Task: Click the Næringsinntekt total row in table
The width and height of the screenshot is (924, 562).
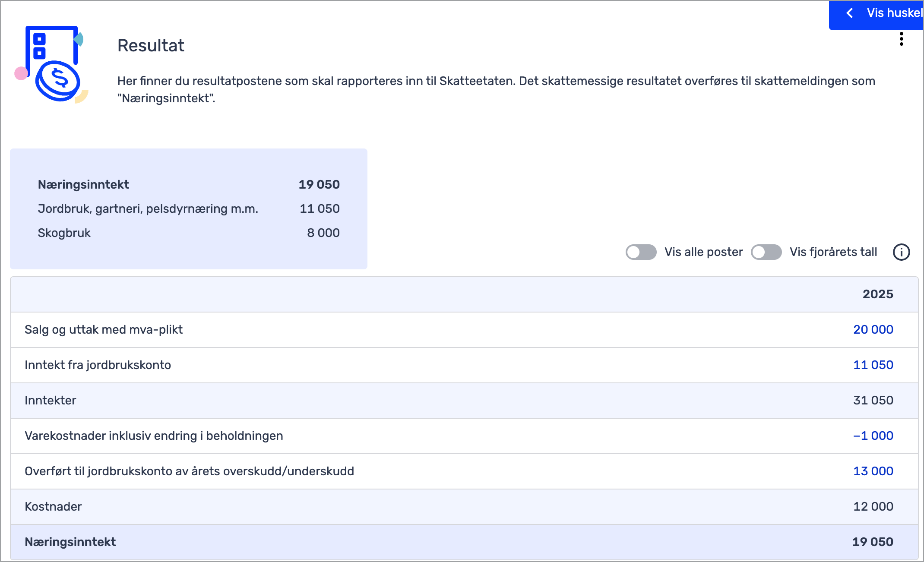Action: [70, 542]
